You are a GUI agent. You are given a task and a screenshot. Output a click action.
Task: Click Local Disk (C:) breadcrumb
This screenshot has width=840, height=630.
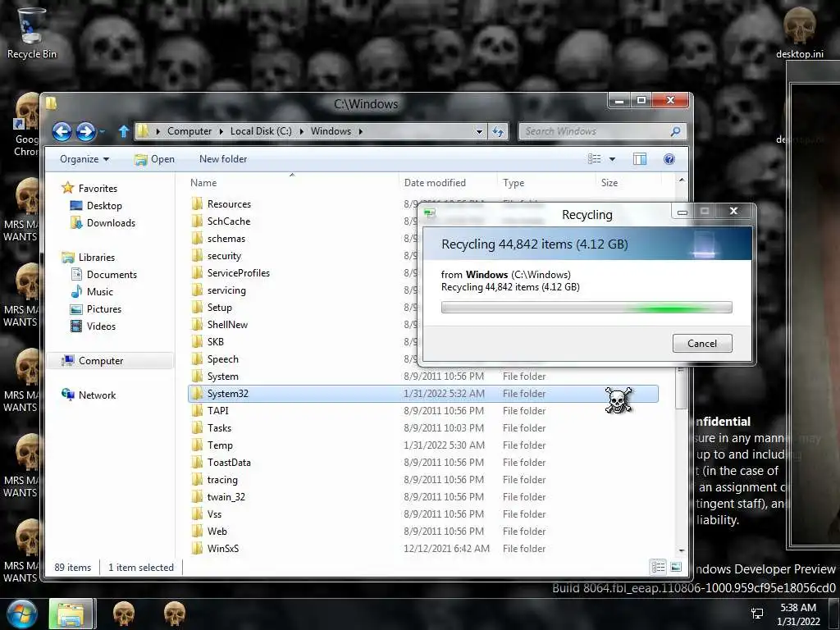tap(261, 131)
